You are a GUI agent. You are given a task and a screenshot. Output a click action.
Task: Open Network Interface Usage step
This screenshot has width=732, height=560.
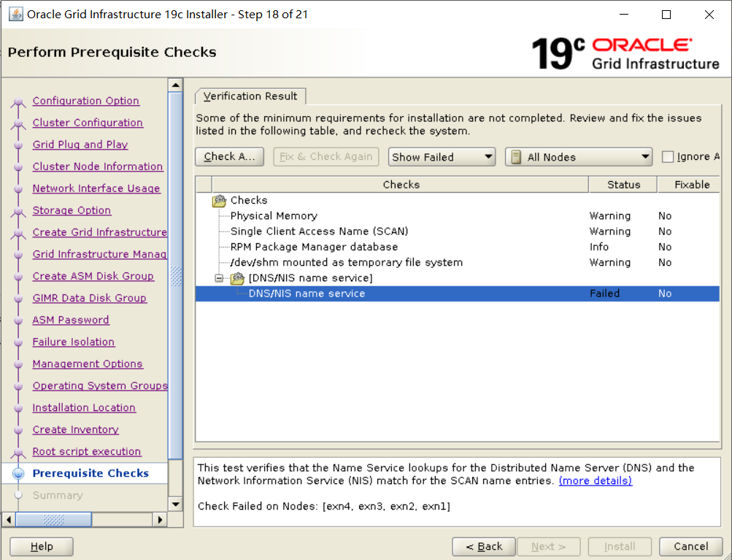[96, 188]
